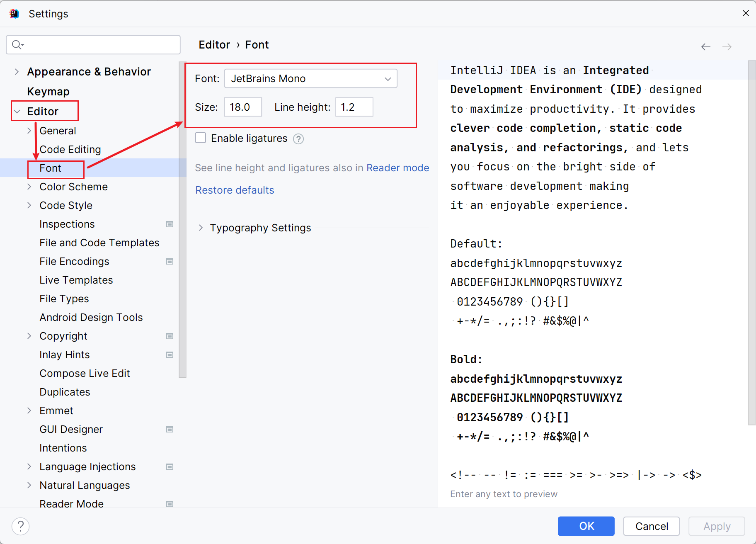
Task: Open Live Templates settings
Action: [x=76, y=280]
